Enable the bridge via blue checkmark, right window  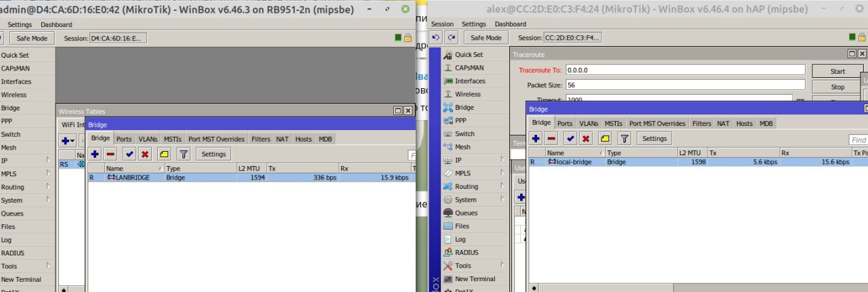(570, 138)
